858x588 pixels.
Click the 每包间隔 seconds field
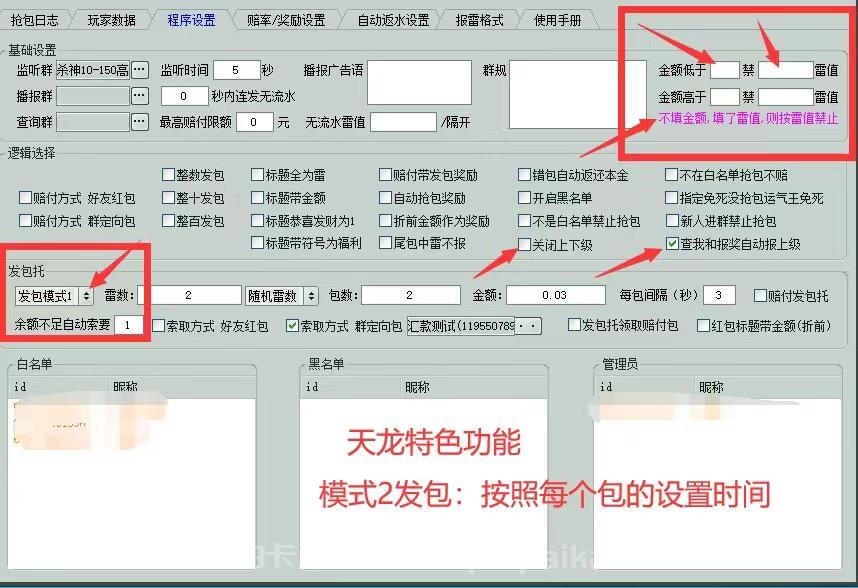(719, 295)
